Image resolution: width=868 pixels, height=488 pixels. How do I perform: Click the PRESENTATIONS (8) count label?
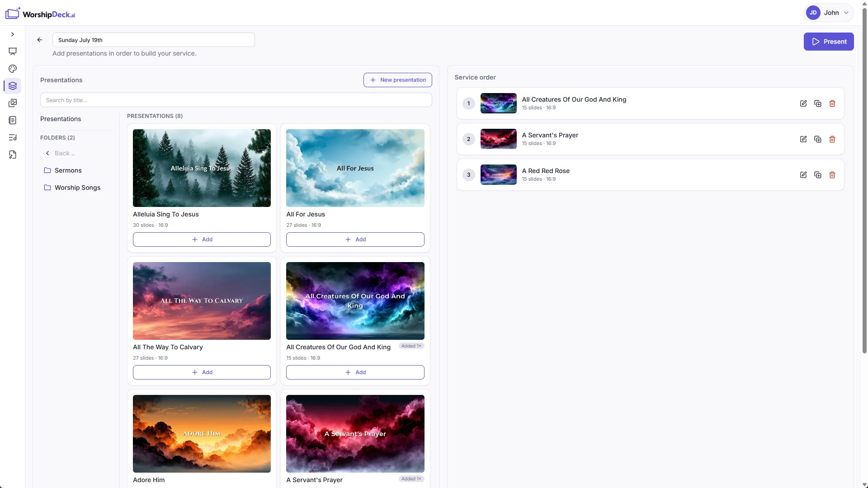155,116
